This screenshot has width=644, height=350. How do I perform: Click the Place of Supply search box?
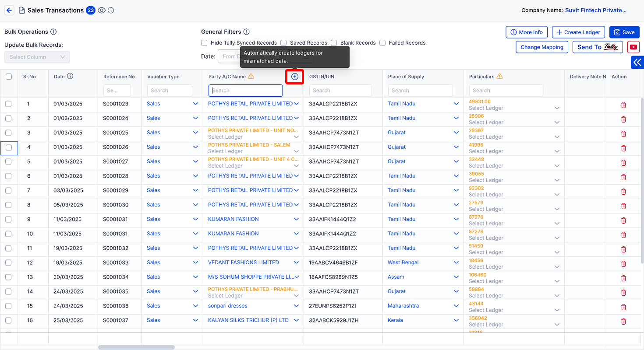point(420,91)
